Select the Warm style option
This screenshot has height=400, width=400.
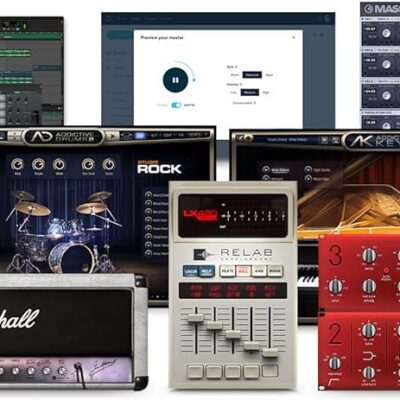pyautogui.click(x=234, y=75)
